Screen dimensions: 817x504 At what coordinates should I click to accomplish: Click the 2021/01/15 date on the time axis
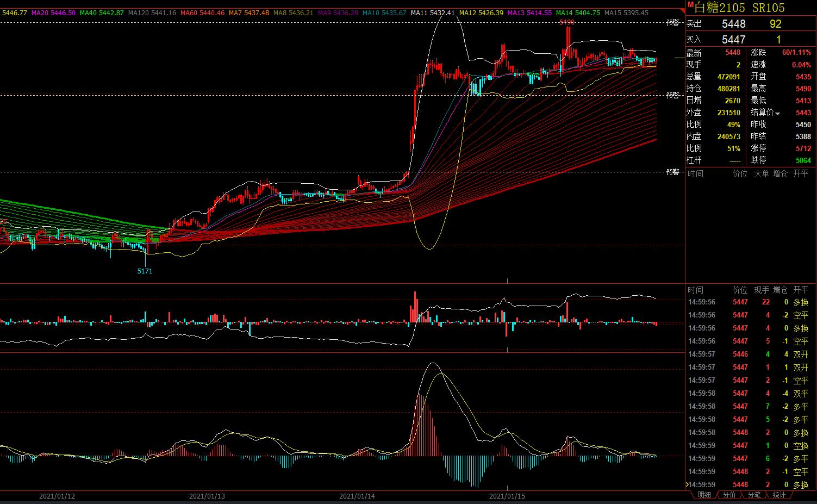(507, 496)
